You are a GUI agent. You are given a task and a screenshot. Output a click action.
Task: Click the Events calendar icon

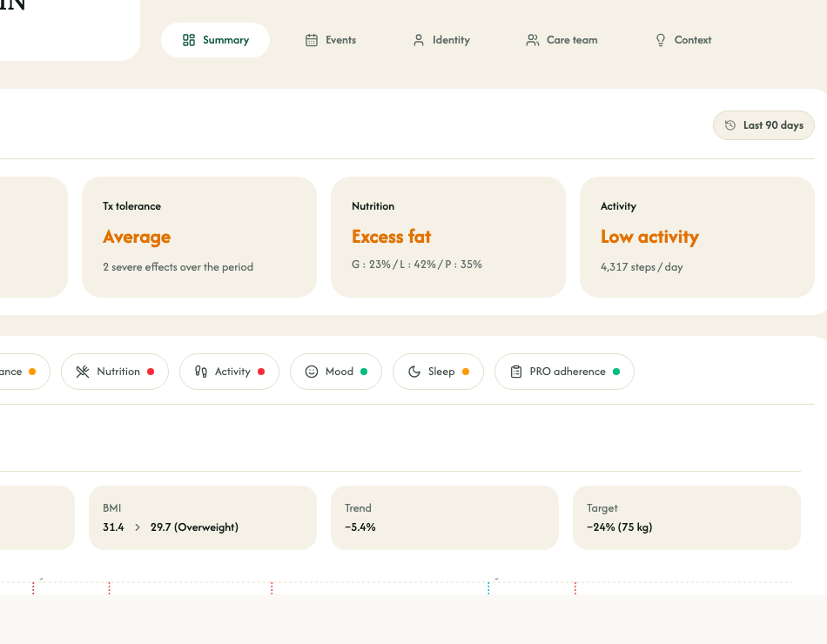coord(312,40)
